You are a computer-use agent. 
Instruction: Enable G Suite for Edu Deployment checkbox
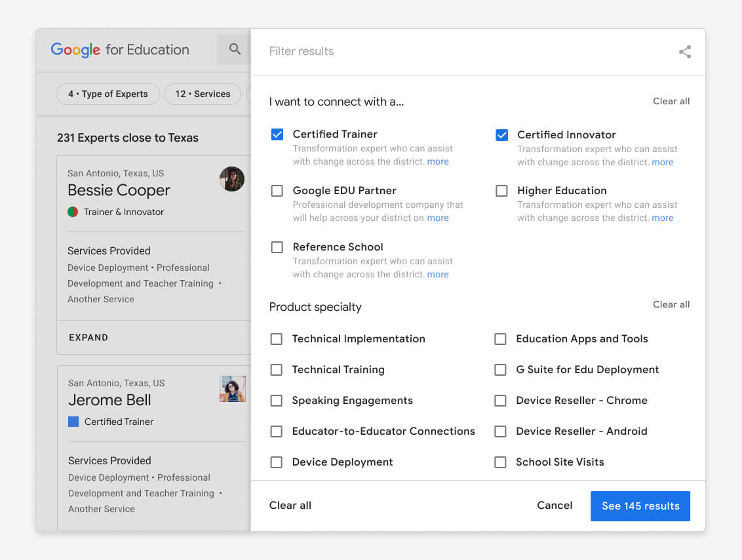pos(500,370)
